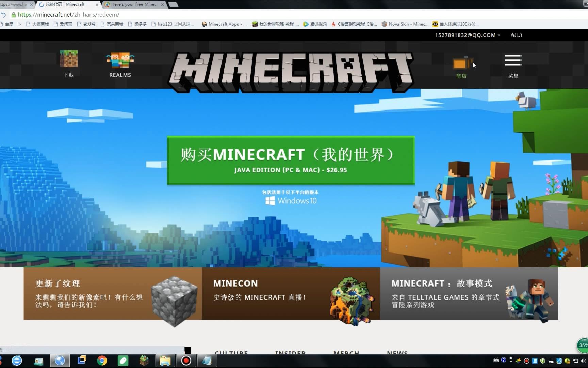Open the green shield antivirus tray icon
Image resolution: width=588 pixels, height=368 pixels.
tap(542, 361)
